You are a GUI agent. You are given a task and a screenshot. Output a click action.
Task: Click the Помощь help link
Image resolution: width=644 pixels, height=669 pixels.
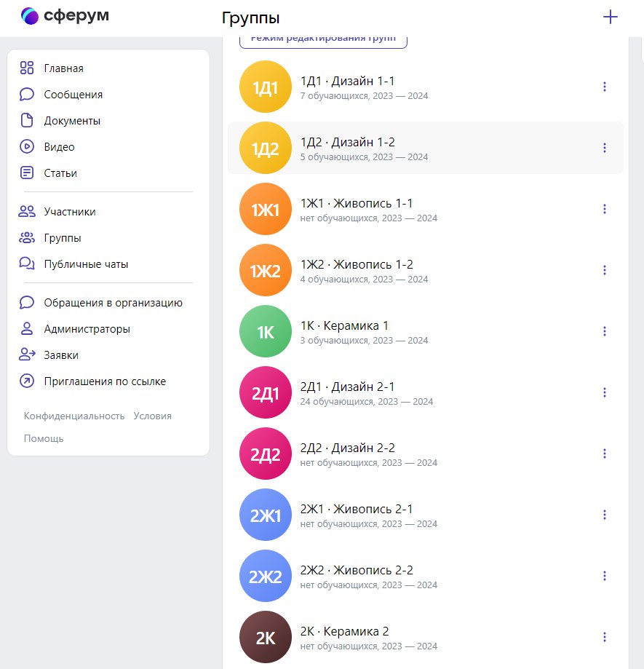pyautogui.click(x=44, y=439)
